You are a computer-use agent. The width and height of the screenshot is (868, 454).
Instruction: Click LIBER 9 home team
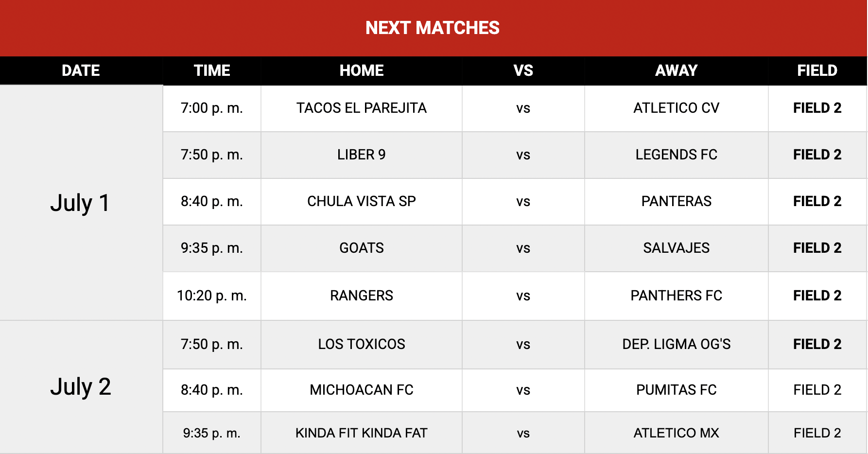pyautogui.click(x=362, y=155)
